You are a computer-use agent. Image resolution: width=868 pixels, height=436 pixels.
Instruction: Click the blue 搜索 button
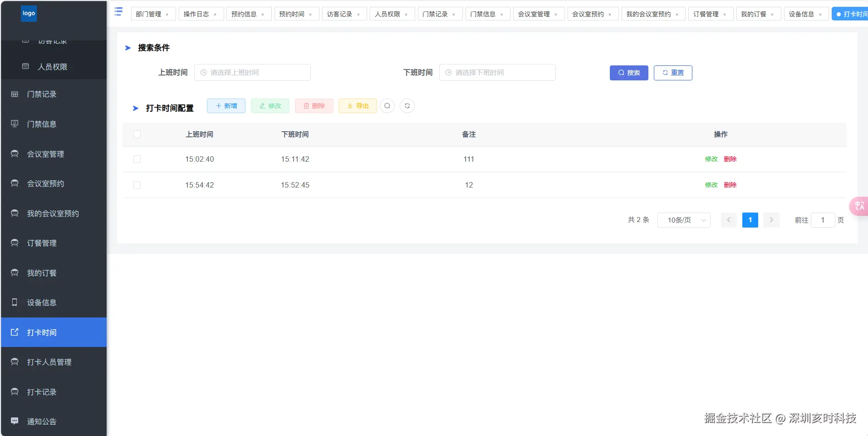(629, 73)
